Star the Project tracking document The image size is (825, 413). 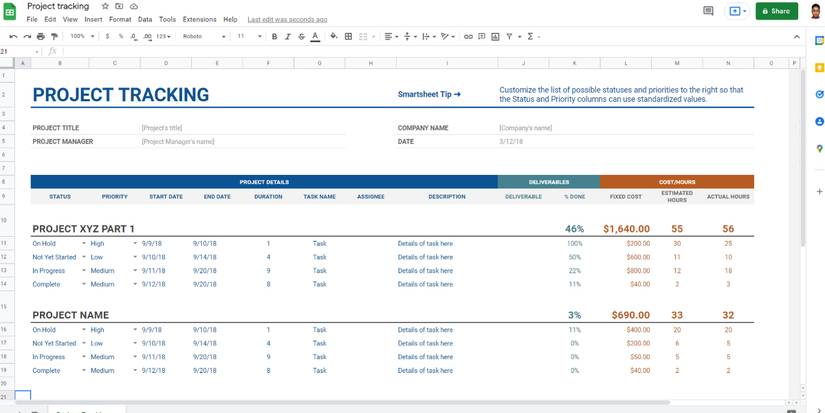pos(105,6)
